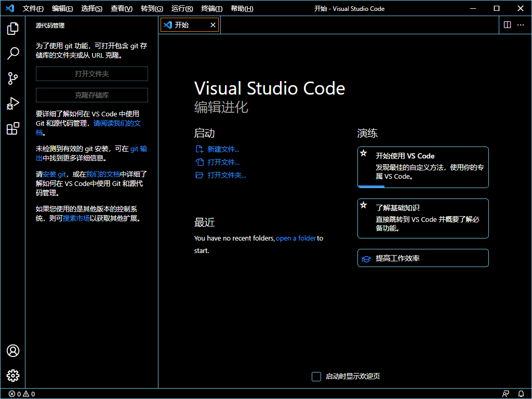Split the editor to the right
Image resolution: width=532 pixels, height=399 pixels.
(x=507, y=25)
